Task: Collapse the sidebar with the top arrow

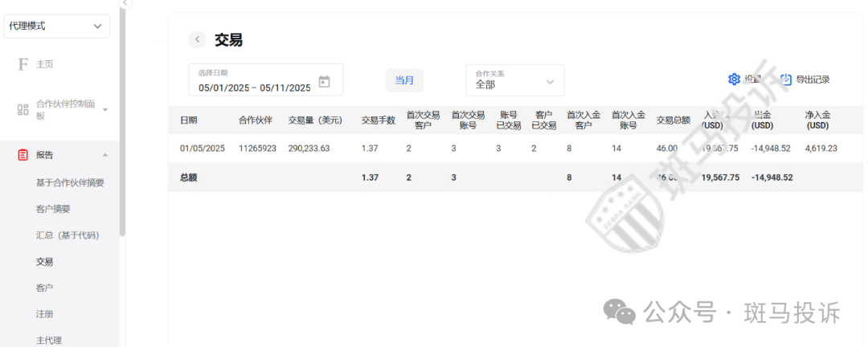Action: click(x=125, y=2)
